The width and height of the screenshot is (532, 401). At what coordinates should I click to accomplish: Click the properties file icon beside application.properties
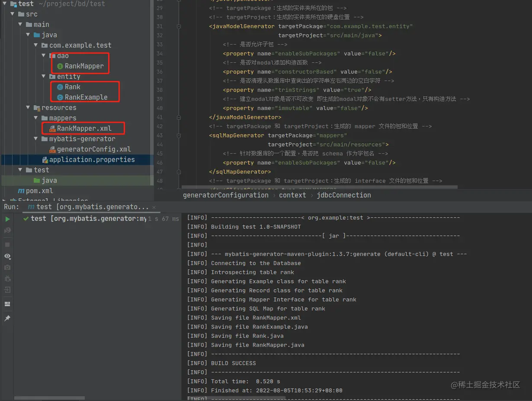[45, 160]
